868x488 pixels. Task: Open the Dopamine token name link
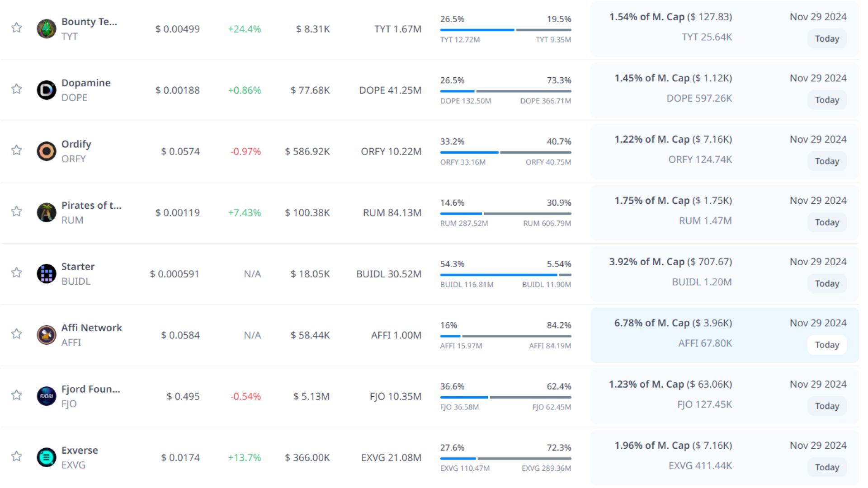coord(86,83)
